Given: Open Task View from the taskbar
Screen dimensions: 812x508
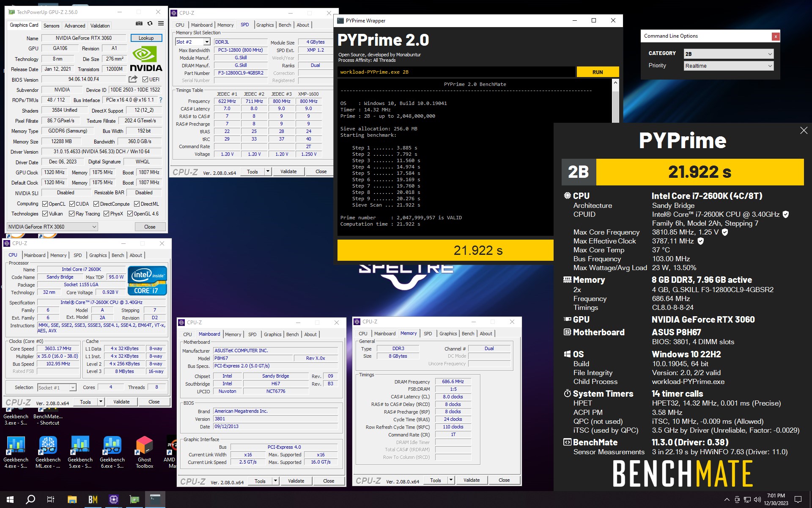Looking at the screenshot, I should point(51,500).
